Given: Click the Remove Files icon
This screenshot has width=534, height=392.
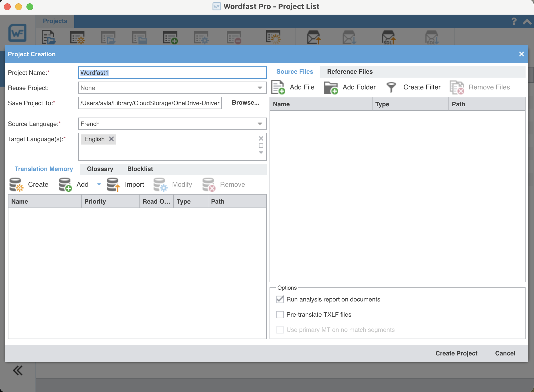Looking at the screenshot, I should [x=457, y=87].
